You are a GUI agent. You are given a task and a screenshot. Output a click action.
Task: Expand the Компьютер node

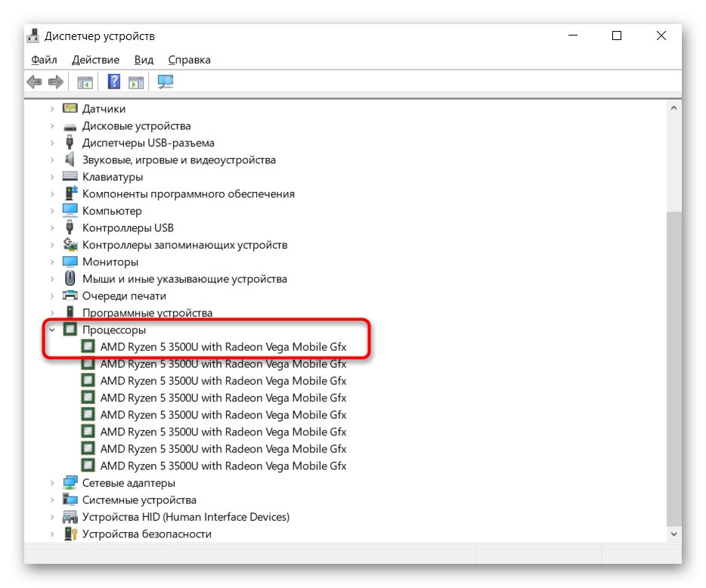pos(52,211)
